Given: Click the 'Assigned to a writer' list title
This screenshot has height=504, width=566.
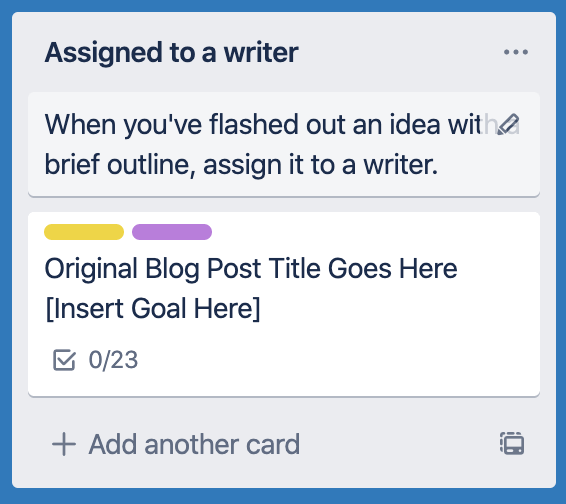Looking at the screenshot, I should [x=171, y=53].
